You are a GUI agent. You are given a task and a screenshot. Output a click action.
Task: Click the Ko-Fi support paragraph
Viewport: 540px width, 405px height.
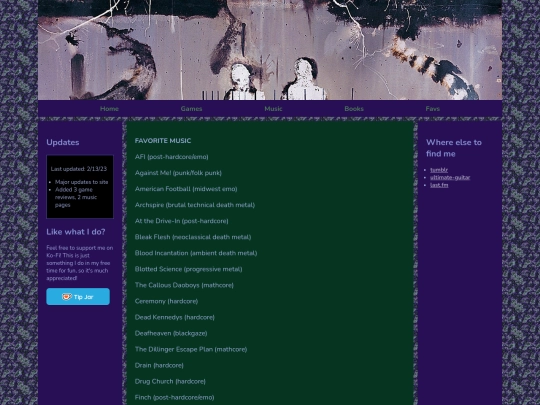point(80,263)
